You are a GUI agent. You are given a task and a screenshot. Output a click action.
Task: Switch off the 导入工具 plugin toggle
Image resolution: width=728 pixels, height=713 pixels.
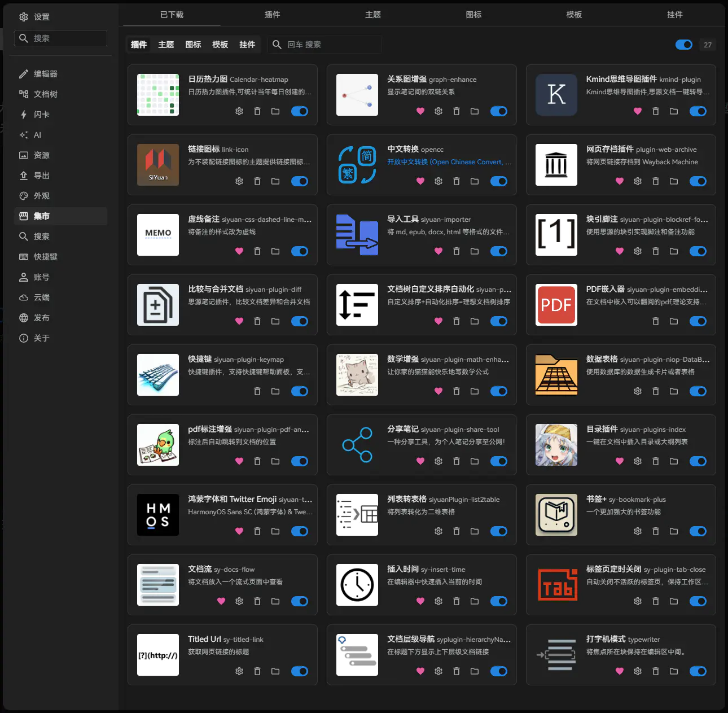click(499, 251)
